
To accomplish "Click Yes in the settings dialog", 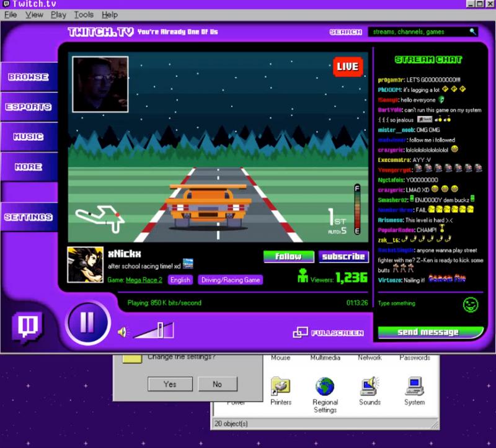I will tap(170, 384).
